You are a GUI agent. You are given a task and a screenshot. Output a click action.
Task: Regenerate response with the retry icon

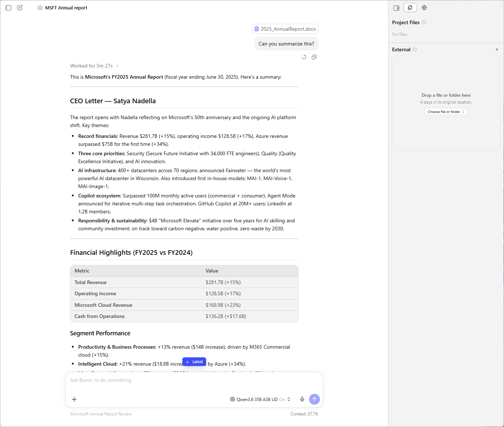pos(304,57)
